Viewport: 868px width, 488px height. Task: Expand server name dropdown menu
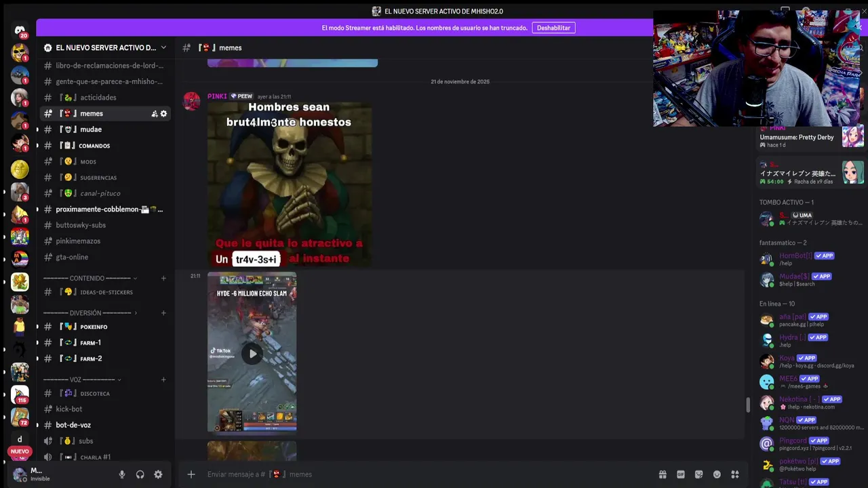[x=163, y=47]
